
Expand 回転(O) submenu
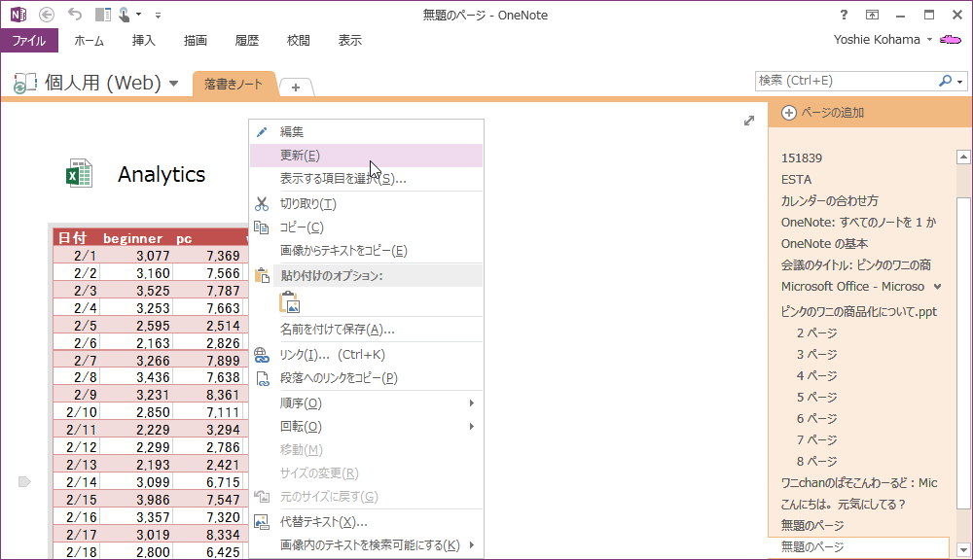(366, 427)
